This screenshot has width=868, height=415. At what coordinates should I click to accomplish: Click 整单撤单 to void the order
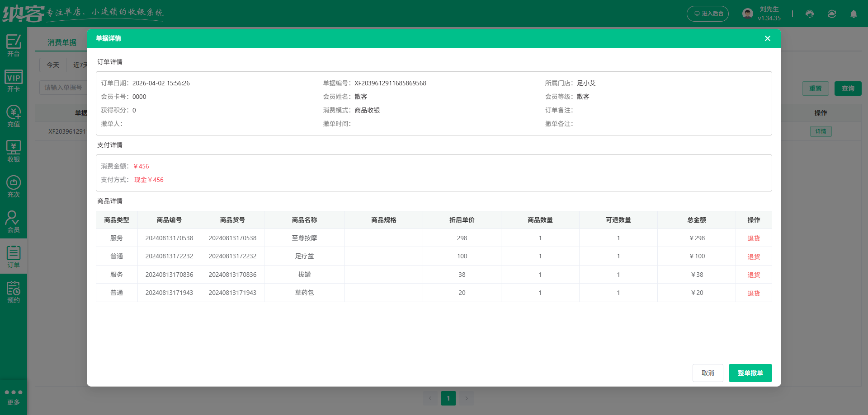point(750,373)
